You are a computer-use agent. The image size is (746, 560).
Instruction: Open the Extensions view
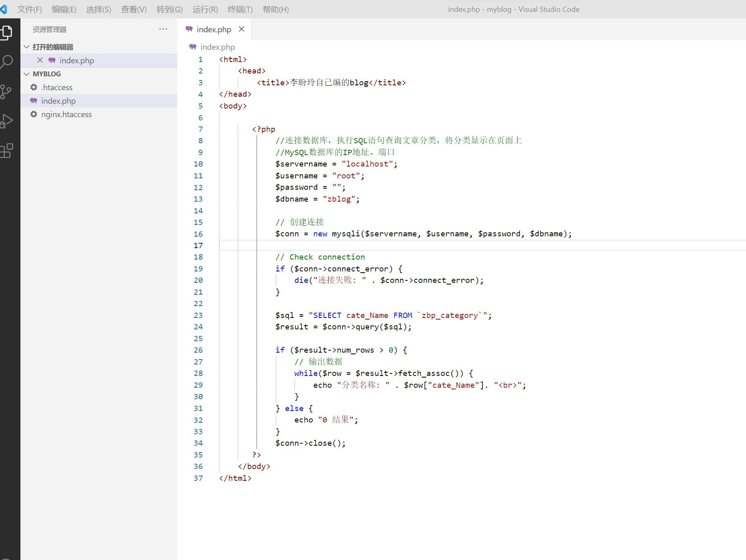click(x=7, y=151)
